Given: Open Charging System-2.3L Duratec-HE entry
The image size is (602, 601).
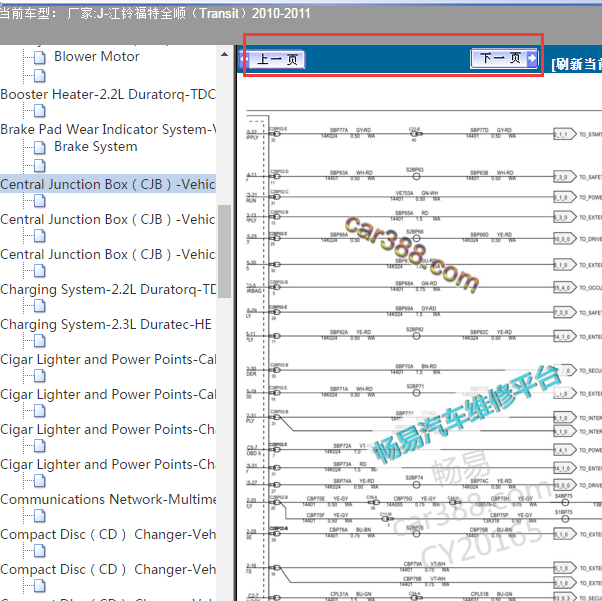Looking at the screenshot, I should click(106, 325).
